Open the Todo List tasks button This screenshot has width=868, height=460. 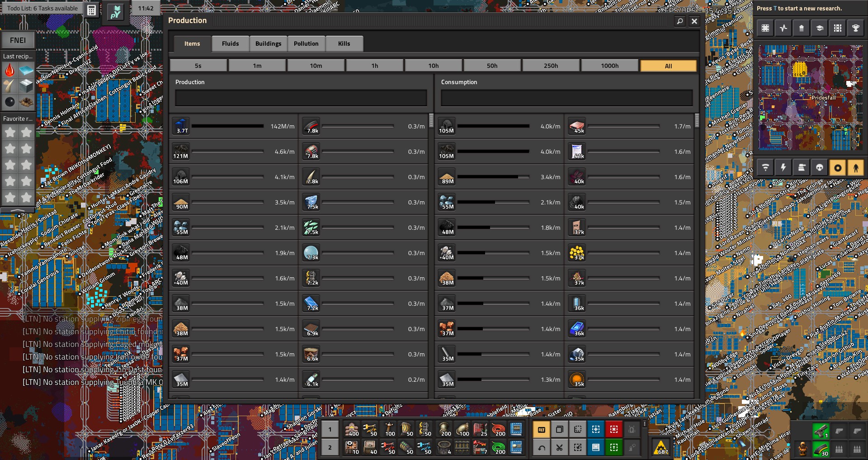click(42, 8)
